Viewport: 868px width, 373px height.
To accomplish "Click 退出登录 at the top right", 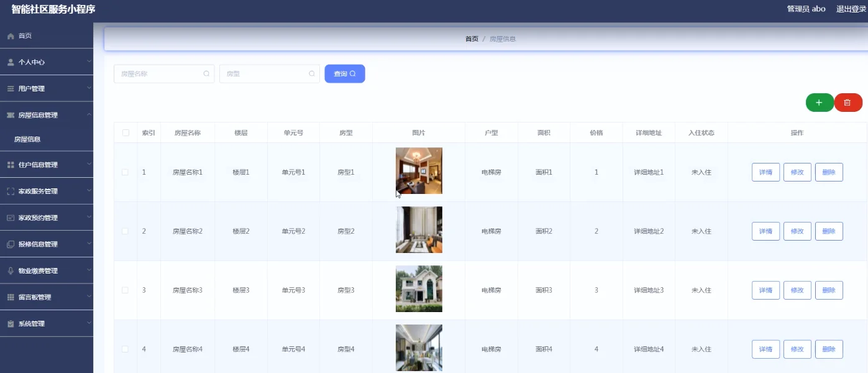I will (850, 8).
